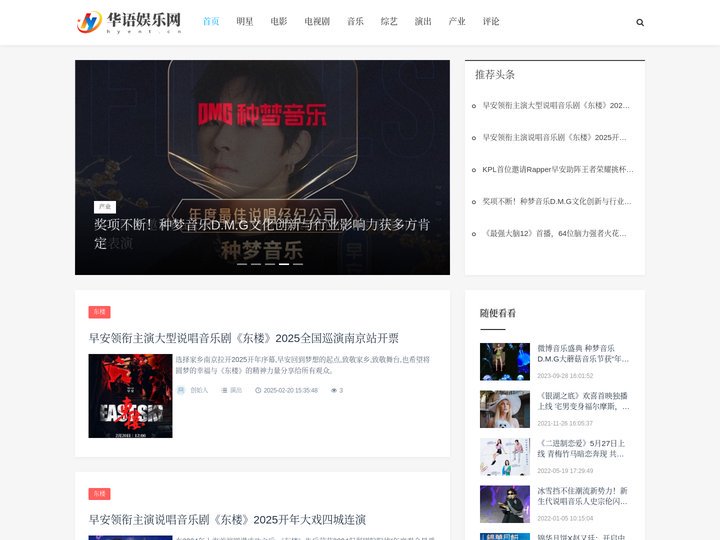Click the 推荐头条 panel heading
720x540 pixels.
(495, 74)
